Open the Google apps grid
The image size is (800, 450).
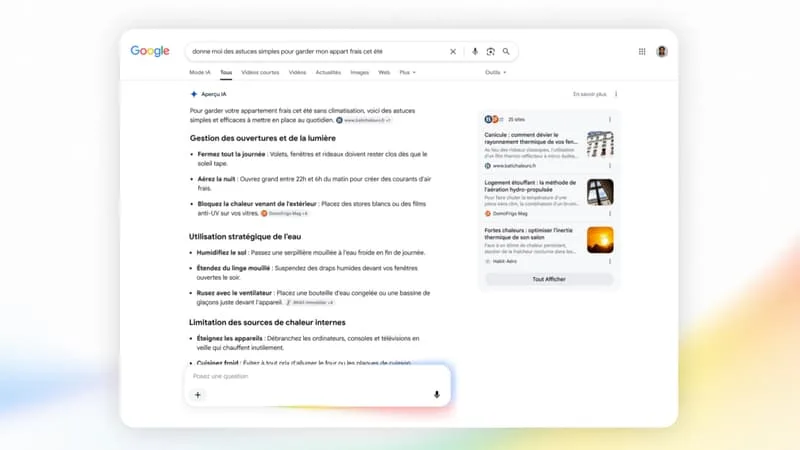pyautogui.click(x=642, y=52)
